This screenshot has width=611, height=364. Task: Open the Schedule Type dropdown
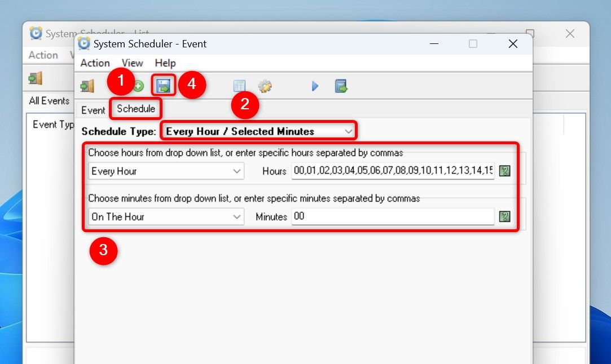tap(259, 131)
